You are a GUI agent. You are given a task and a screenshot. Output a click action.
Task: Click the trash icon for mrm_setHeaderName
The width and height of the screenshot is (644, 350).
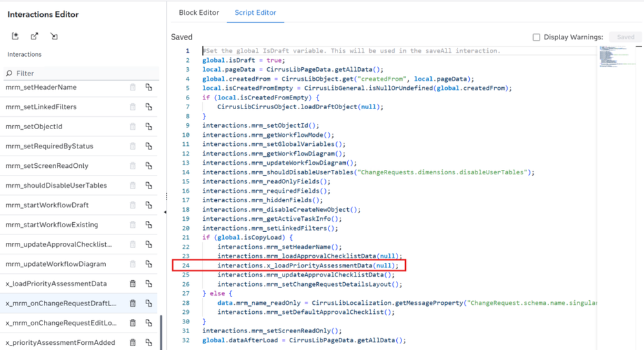click(x=133, y=87)
